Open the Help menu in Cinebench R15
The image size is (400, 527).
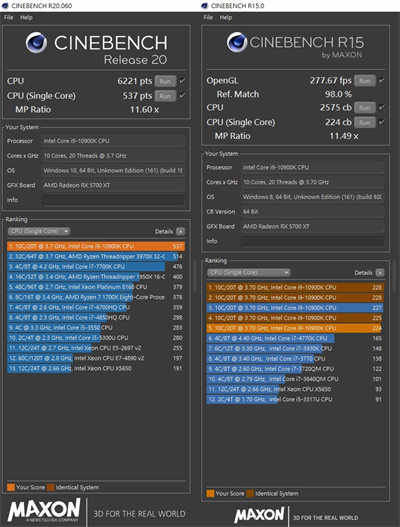click(226, 17)
